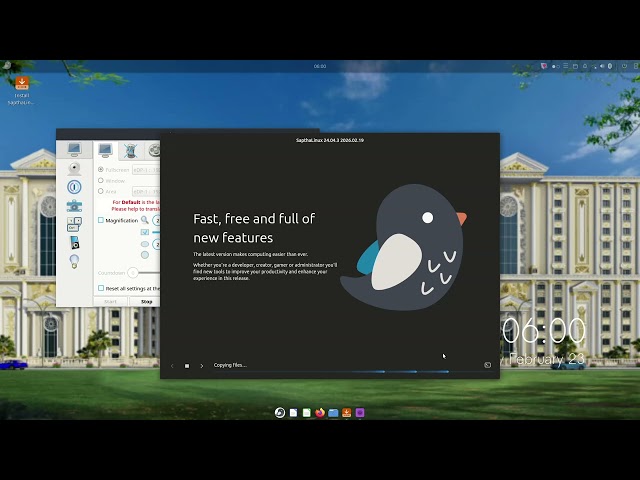Open the calendar tray icon
The height and width of the screenshot is (480, 640).
point(575,66)
